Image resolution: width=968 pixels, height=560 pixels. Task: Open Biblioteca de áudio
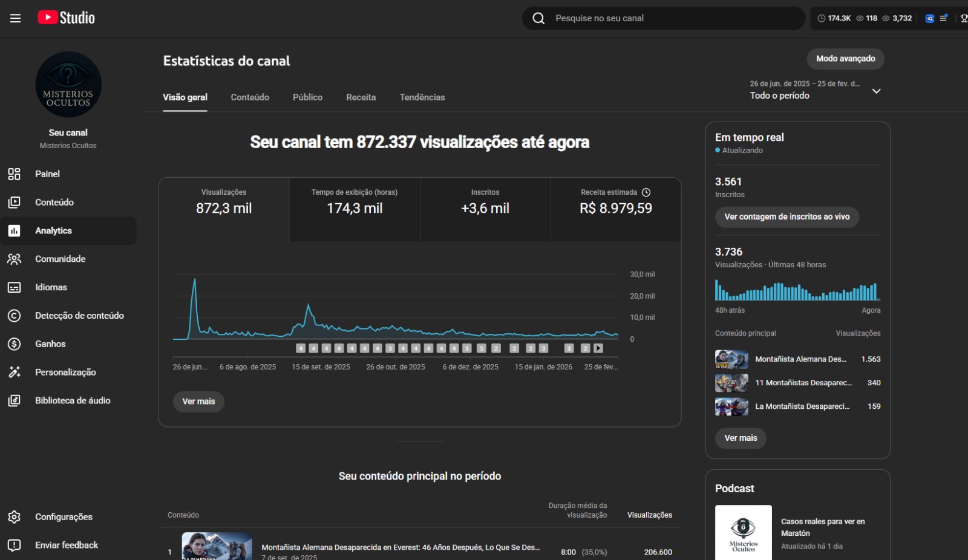coord(73,400)
